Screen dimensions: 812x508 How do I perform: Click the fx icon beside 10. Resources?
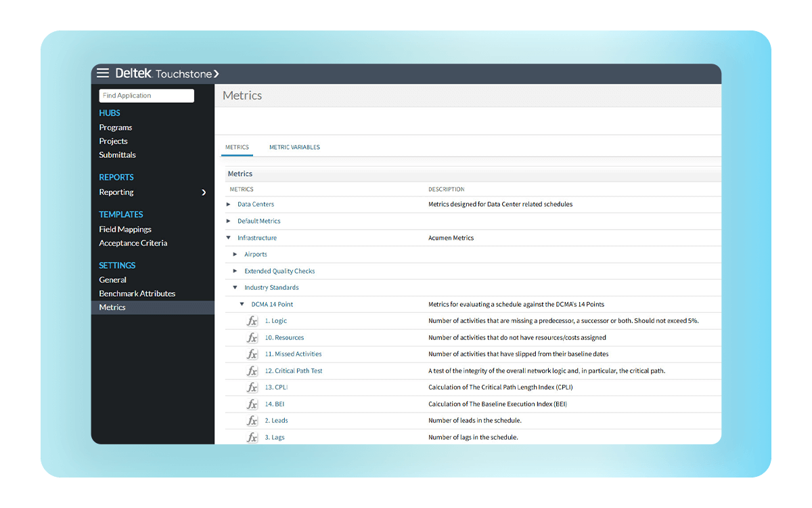[252, 337]
